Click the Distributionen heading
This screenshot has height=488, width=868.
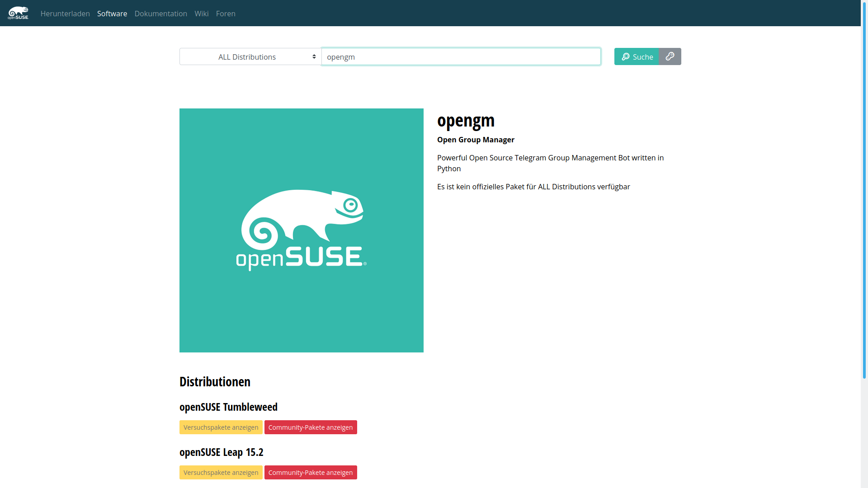click(x=215, y=382)
